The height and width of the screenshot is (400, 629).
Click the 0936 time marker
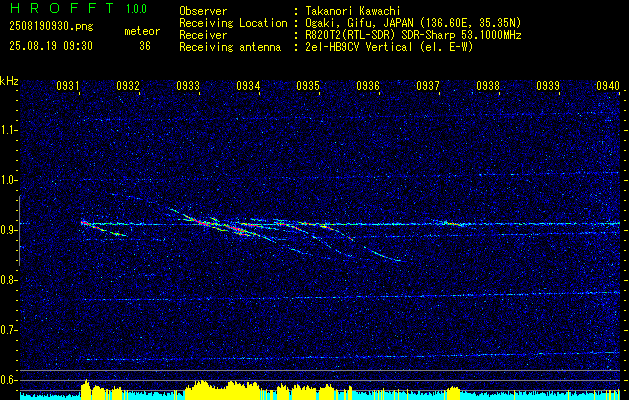(368, 86)
